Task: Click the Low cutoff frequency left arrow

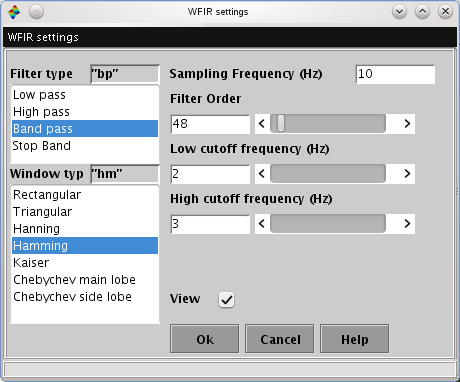Action: tap(262, 174)
